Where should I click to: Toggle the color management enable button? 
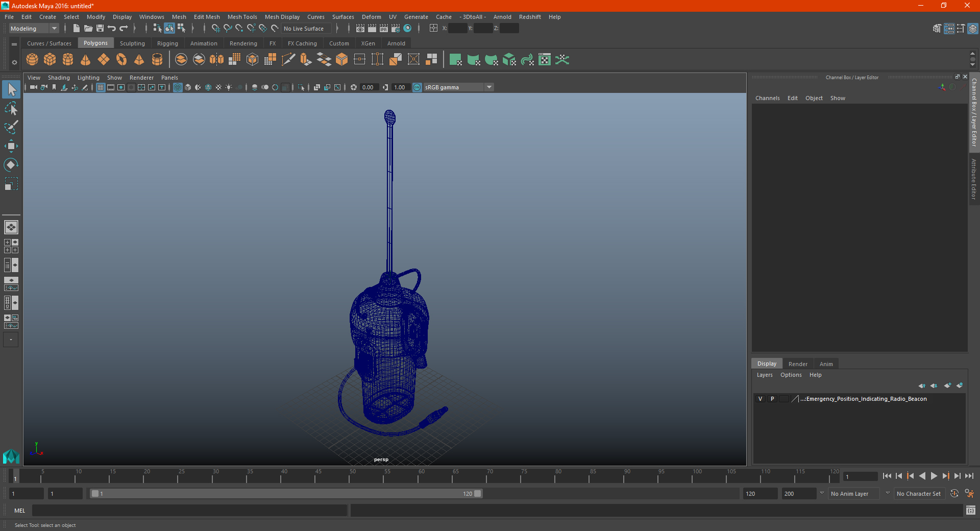(417, 87)
